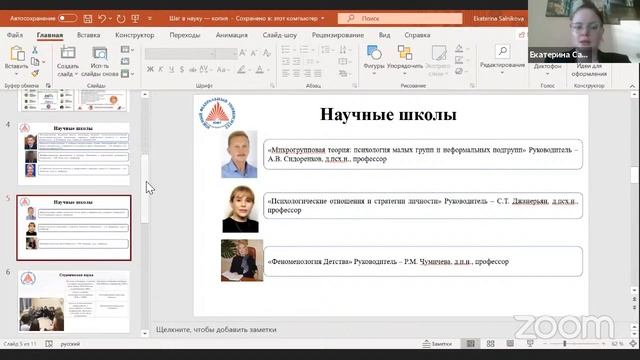This screenshot has height=360, width=640.
Task: Open the font name combo box
Action: (180, 53)
